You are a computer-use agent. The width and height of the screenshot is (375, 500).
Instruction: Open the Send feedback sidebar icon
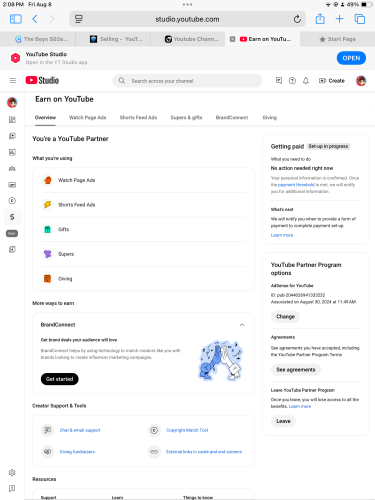12,489
